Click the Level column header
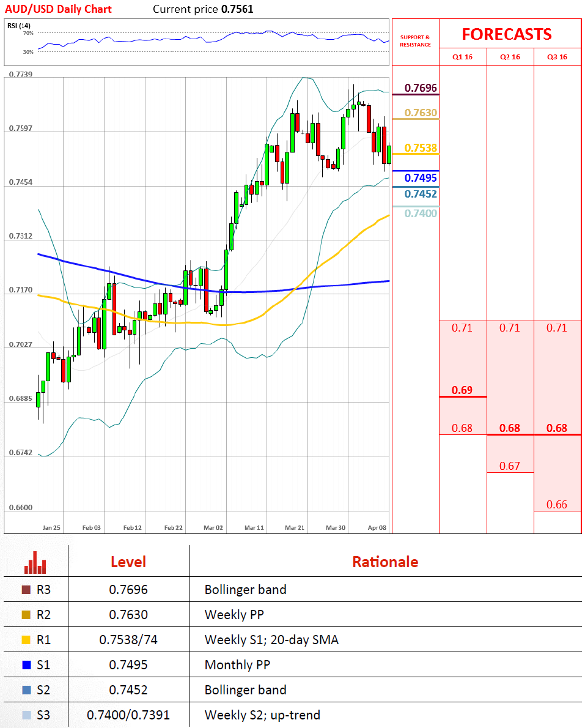 pyautogui.click(x=128, y=562)
